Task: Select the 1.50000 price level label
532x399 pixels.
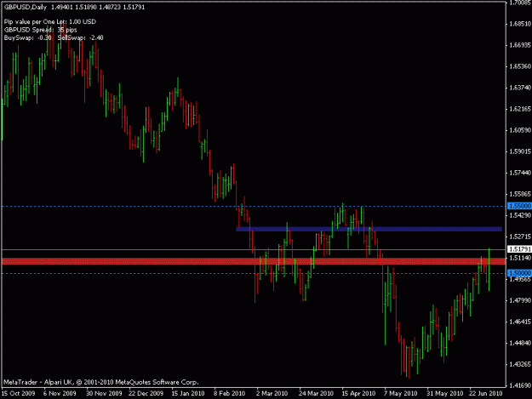Action: pos(519,273)
